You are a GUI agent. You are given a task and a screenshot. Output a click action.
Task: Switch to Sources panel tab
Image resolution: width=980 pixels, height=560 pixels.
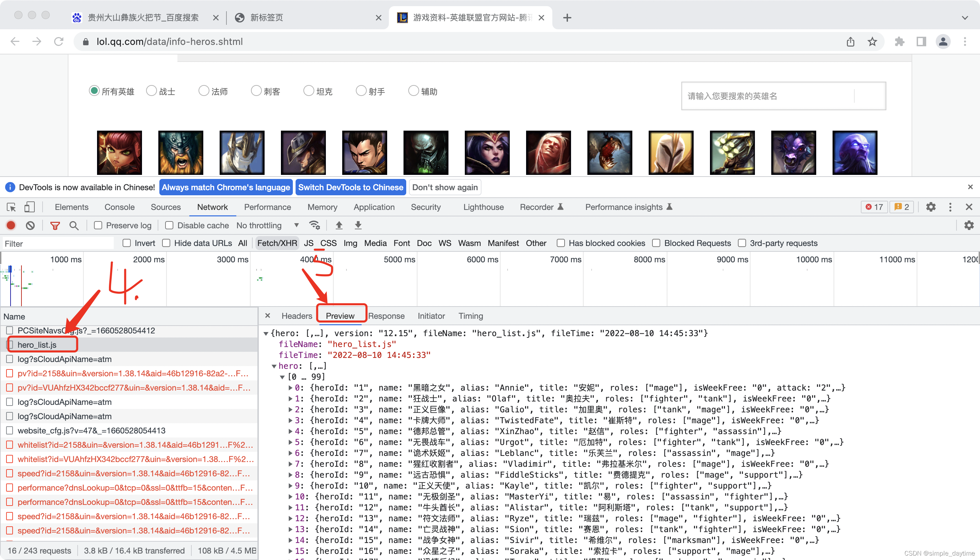[165, 207]
